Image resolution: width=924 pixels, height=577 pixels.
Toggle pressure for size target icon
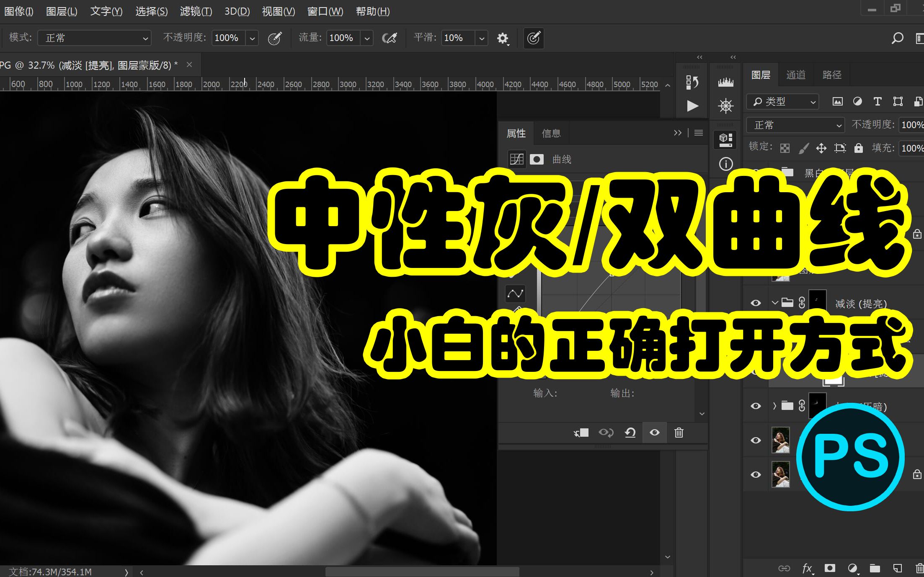click(534, 38)
